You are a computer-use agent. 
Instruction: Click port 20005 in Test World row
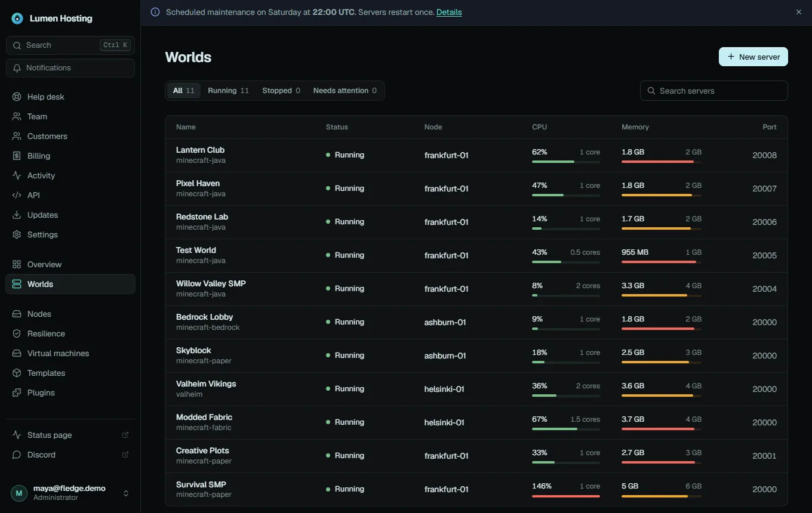[764, 255]
